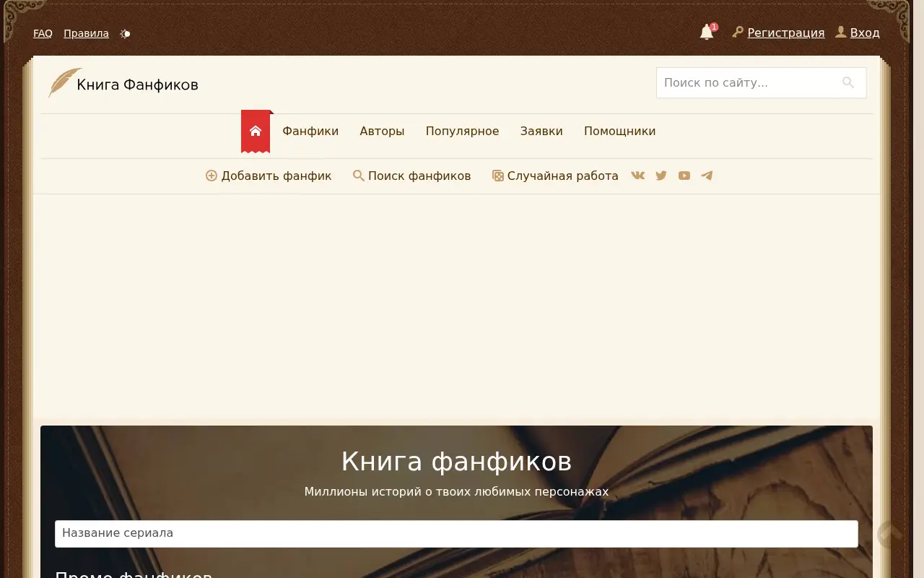The height and width of the screenshot is (578, 924).
Task: Open the Правила link
Action: pyautogui.click(x=86, y=33)
